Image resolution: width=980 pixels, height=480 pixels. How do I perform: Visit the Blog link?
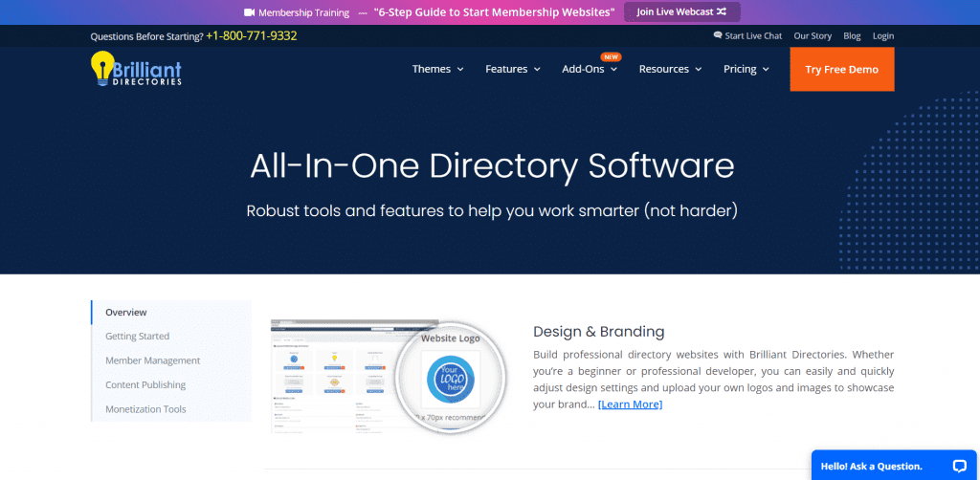click(x=852, y=35)
